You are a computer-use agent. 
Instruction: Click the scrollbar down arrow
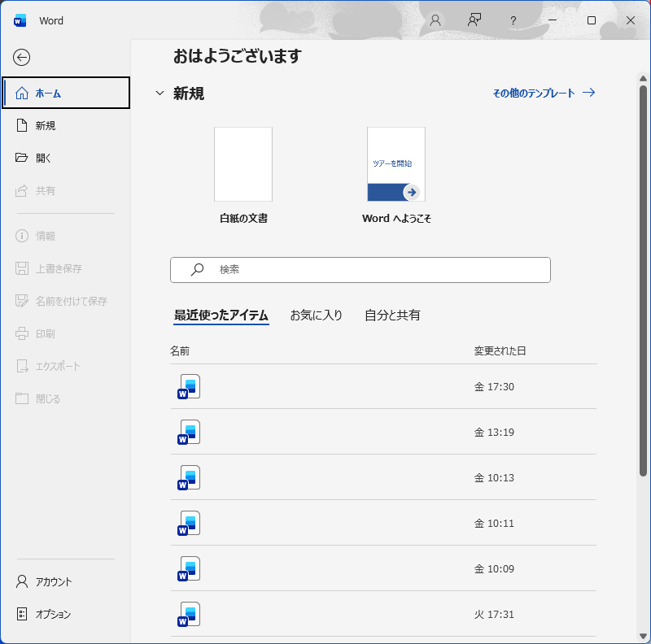[x=643, y=637]
